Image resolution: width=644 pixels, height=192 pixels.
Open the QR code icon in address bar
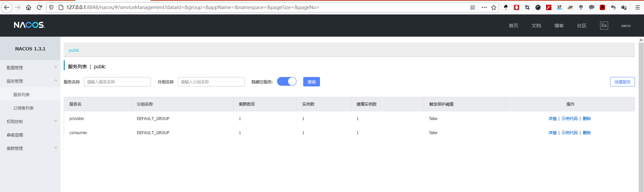pyautogui.click(x=473, y=7)
